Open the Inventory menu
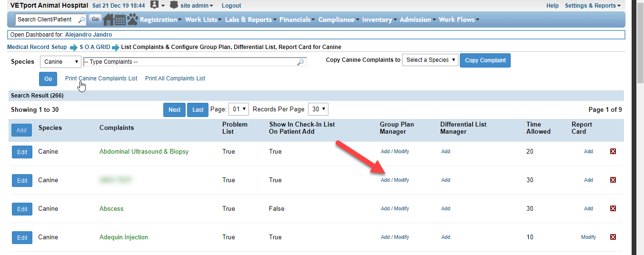The width and height of the screenshot is (644, 255). coord(379,20)
